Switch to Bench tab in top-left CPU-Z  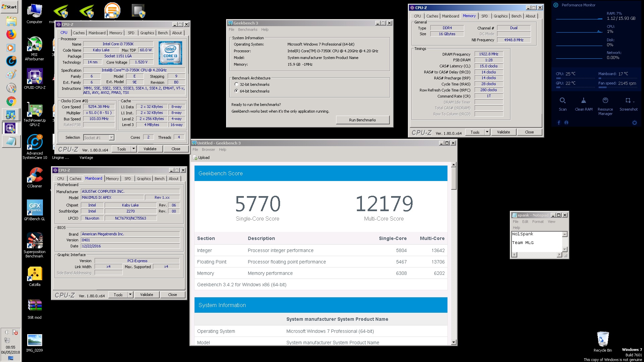tap(163, 33)
